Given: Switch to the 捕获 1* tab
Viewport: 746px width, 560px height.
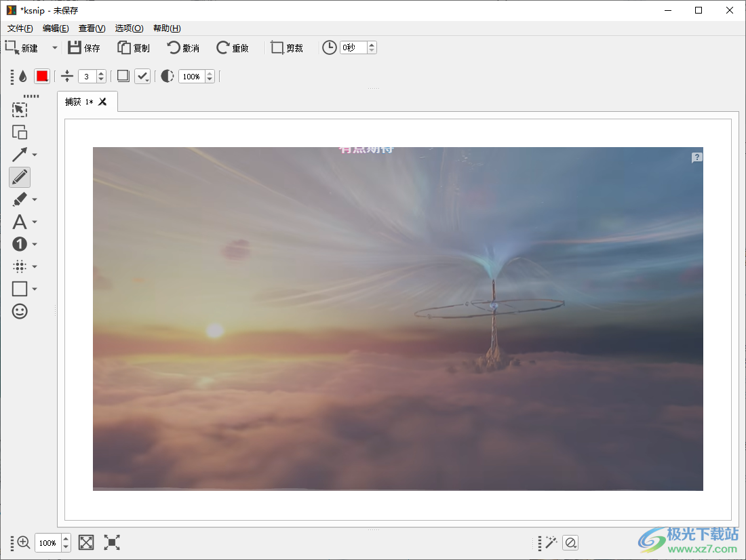Looking at the screenshot, I should pyautogui.click(x=79, y=102).
